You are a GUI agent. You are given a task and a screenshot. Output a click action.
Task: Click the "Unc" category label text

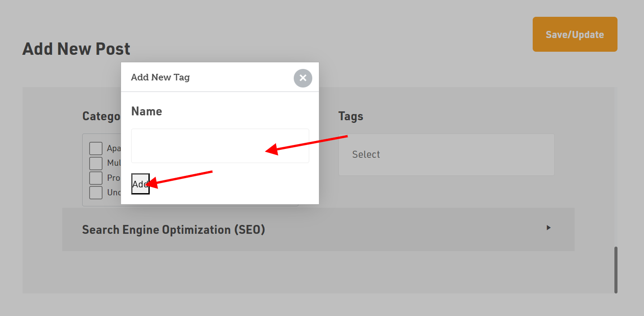coord(114,193)
